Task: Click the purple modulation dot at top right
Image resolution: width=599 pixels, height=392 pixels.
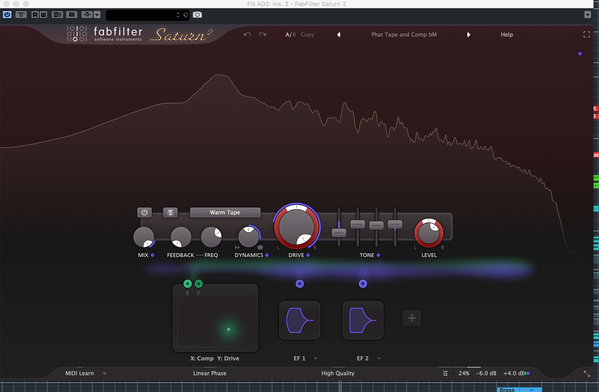Action: (580, 53)
